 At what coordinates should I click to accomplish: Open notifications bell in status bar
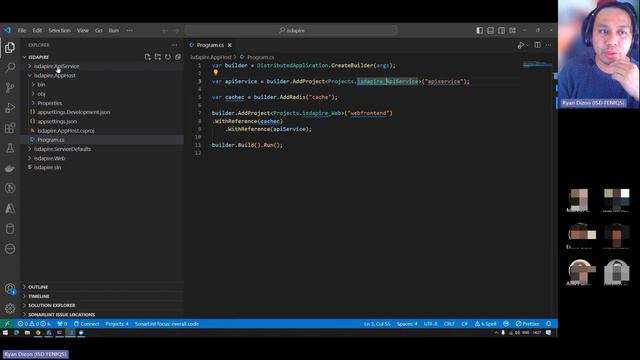point(549,324)
